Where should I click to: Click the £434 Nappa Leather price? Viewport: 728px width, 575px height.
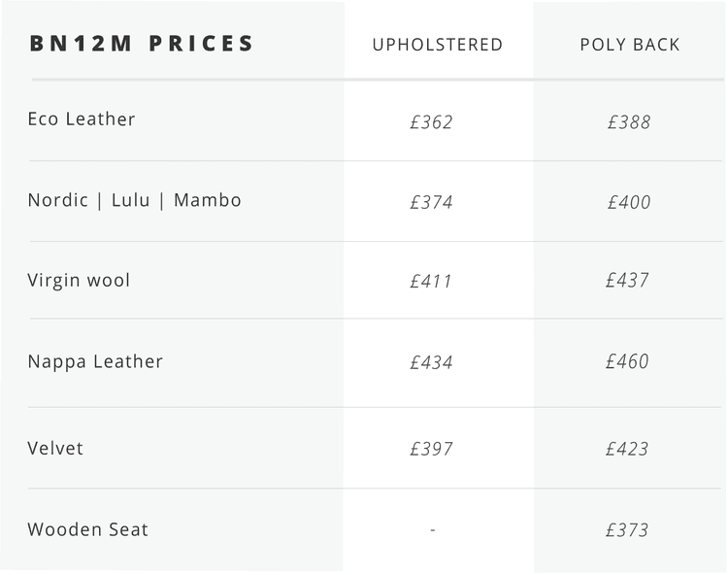pos(431,362)
